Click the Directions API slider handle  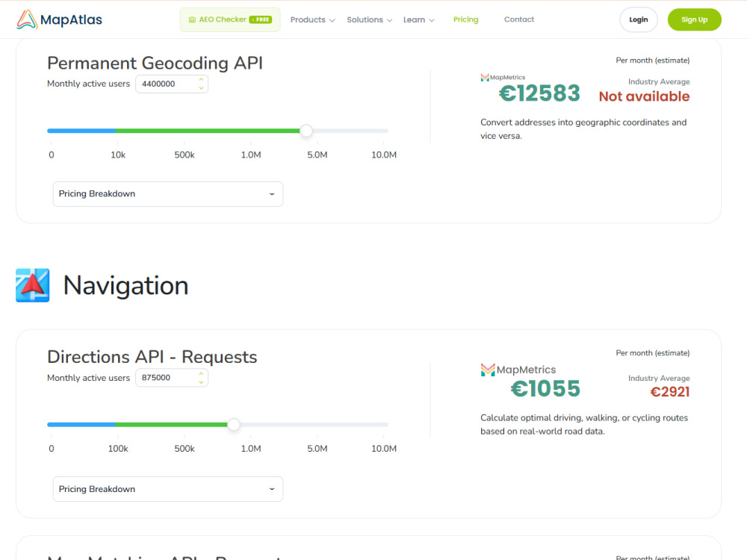[x=233, y=424]
